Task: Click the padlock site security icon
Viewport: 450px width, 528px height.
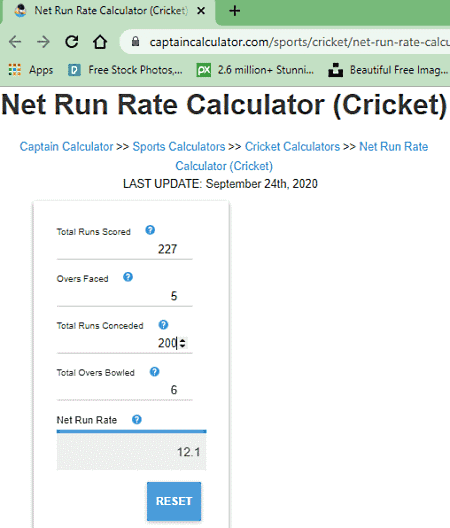Action: pos(135,41)
